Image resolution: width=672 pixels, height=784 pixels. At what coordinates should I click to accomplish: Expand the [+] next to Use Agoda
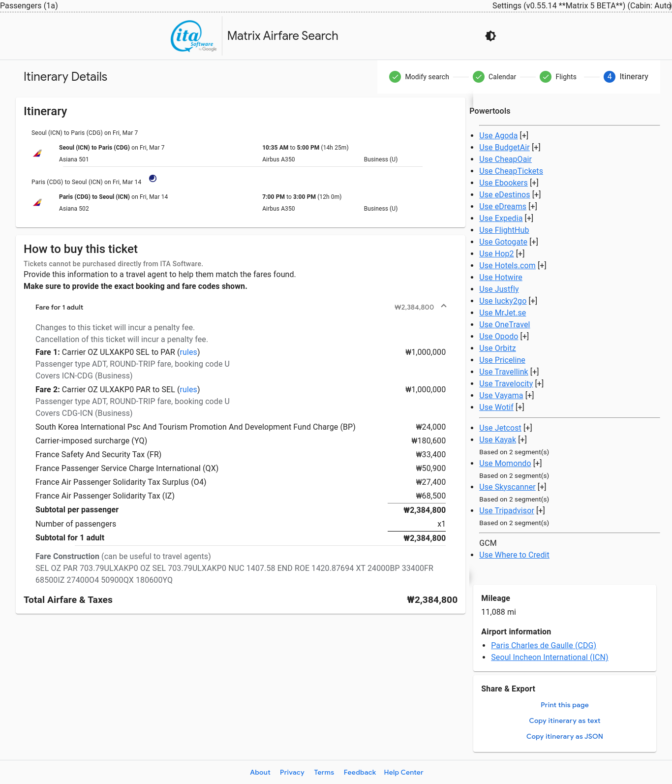pyautogui.click(x=524, y=136)
